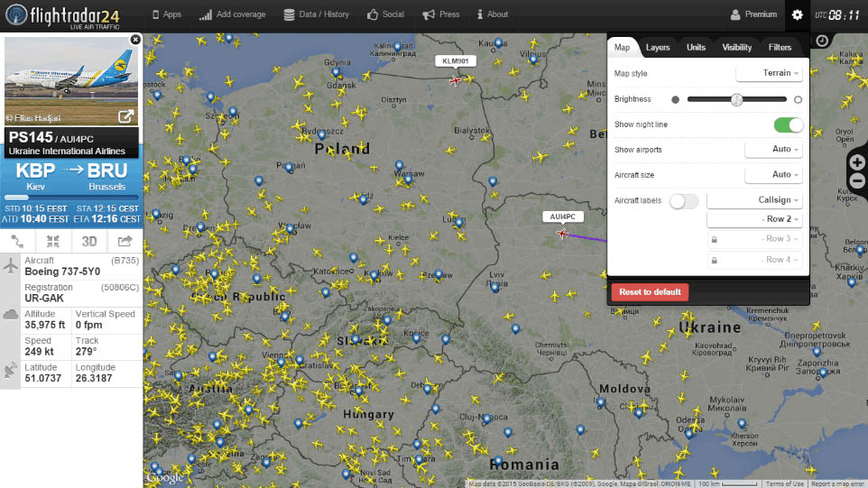Switch to the Units tab
868x488 pixels.
pos(696,48)
